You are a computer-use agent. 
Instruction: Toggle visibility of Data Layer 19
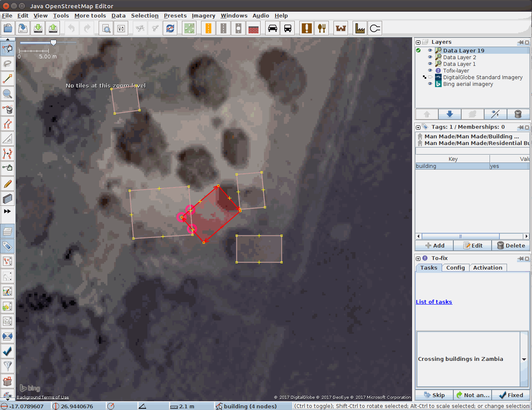pyautogui.click(x=430, y=50)
